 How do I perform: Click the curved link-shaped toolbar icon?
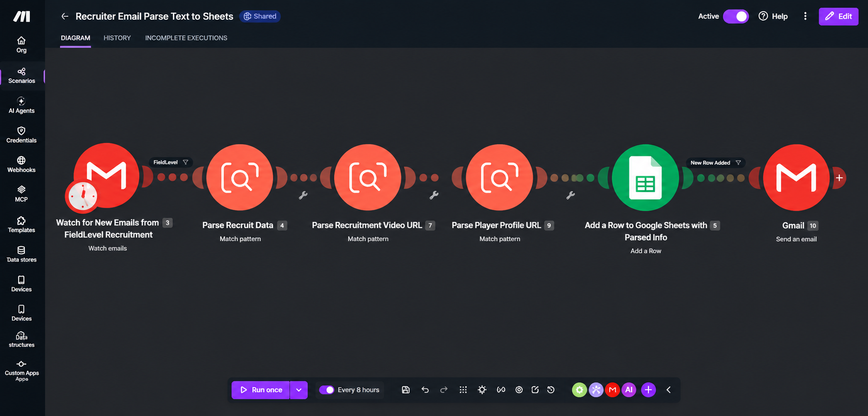click(501, 390)
